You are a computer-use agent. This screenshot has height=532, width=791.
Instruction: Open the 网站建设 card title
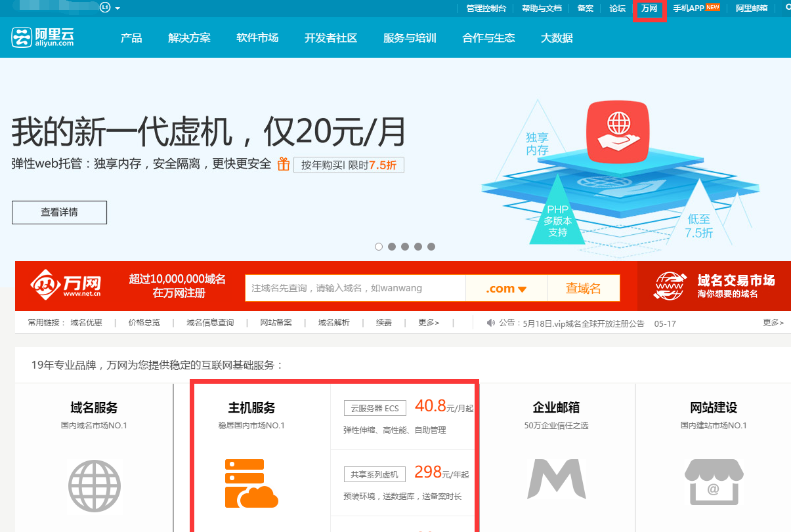tap(714, 407)
